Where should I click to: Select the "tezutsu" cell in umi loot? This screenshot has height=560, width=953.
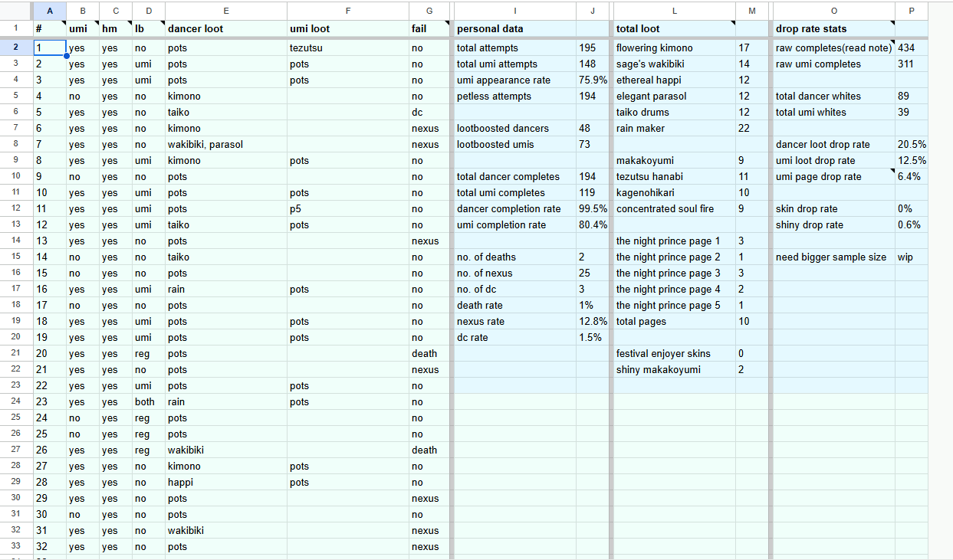pyautogui.click(x=347, y=48)
